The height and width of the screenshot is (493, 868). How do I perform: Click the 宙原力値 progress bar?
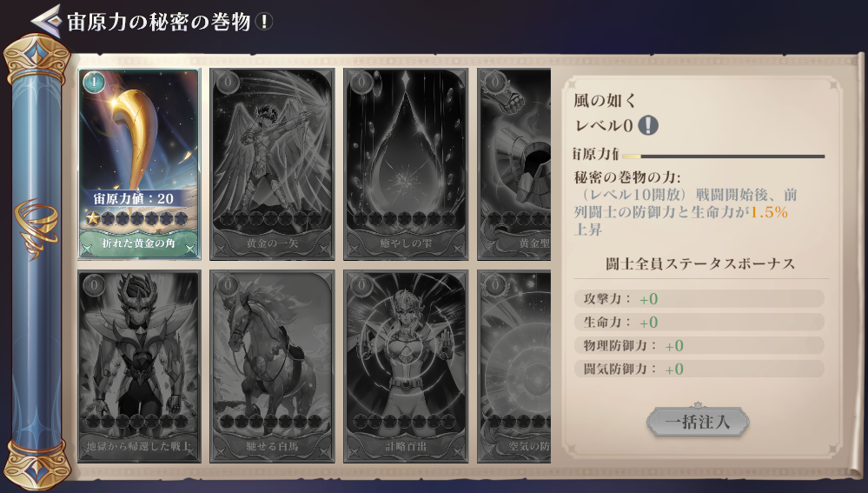click(x=724, y=157)
